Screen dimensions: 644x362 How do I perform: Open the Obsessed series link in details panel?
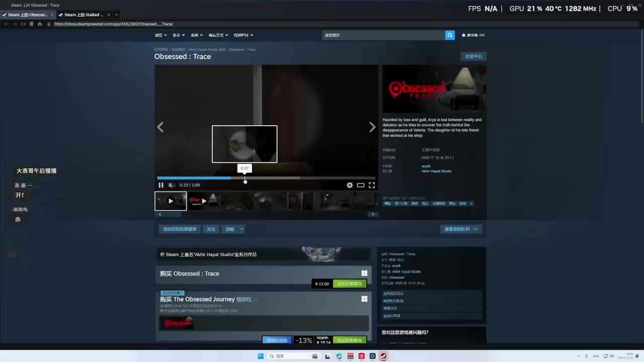[x=396, y=278]
